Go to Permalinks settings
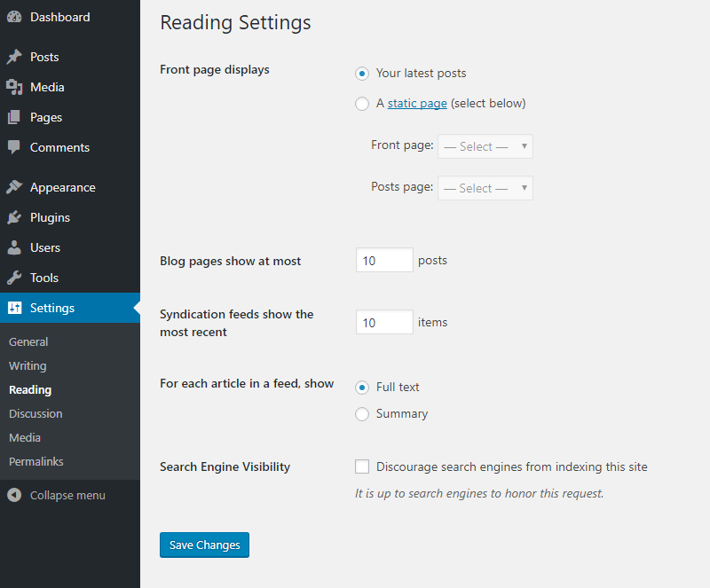This screenshot has width=710, height=588. (36, 462)
